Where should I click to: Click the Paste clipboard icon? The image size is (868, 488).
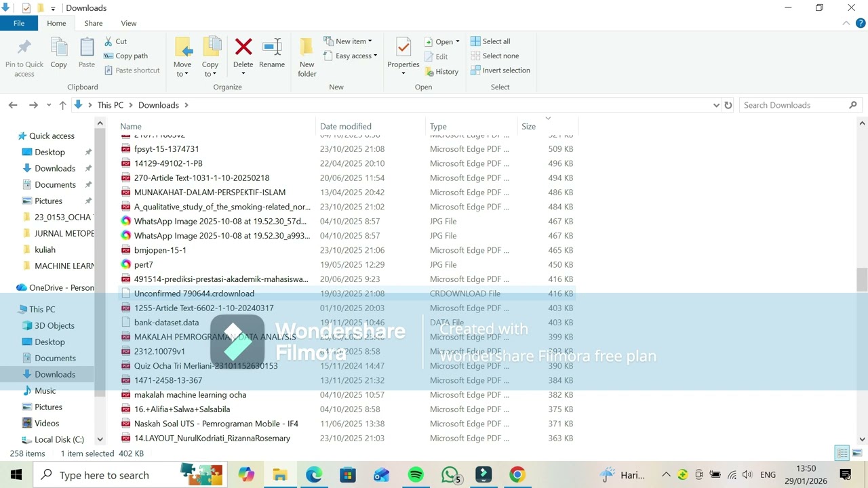click(87, 47)
